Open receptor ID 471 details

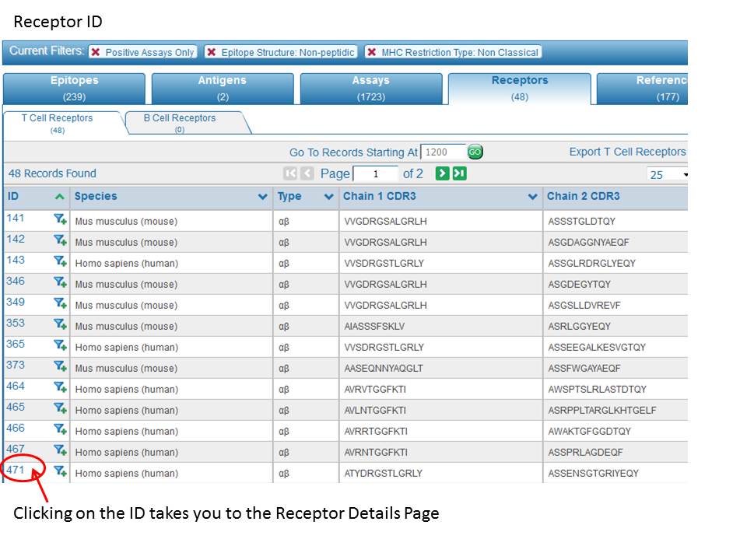(x=16, y=470)
